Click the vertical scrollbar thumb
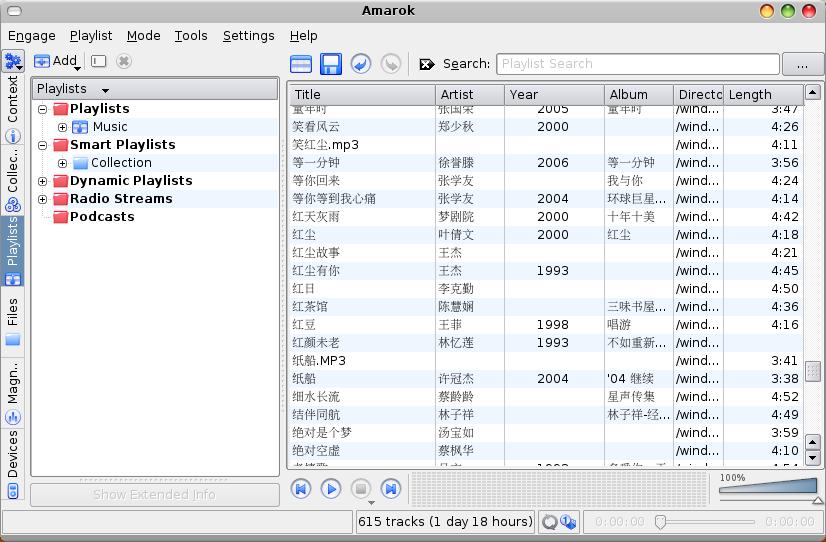 coord(813,371)
